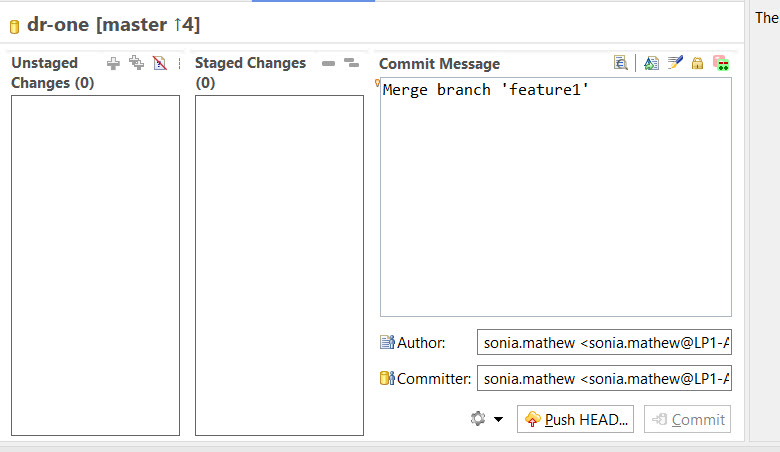Click the double-minus unstage all icon
Screen dimensions: 780x452
(351, 63)
